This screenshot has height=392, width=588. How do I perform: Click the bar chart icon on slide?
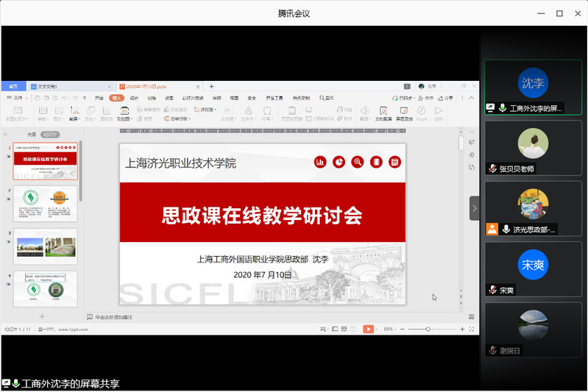coord(320,162)
